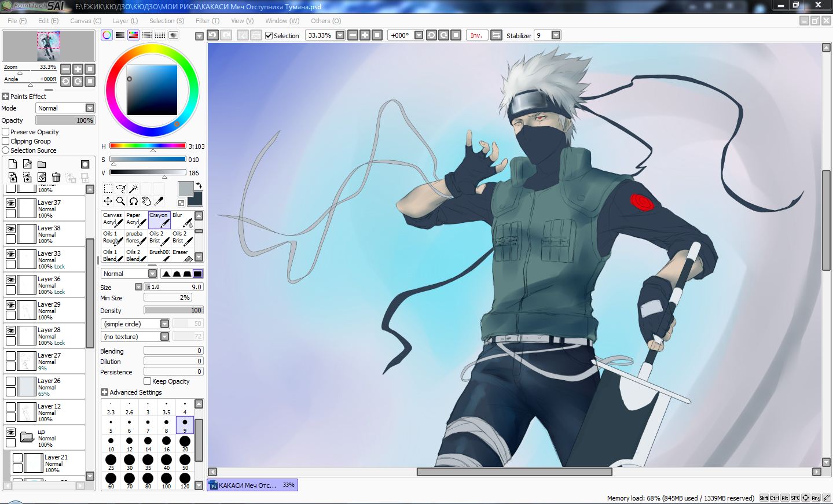
Task: Click the Delete Layer trash icon
Action: (56, 177)
